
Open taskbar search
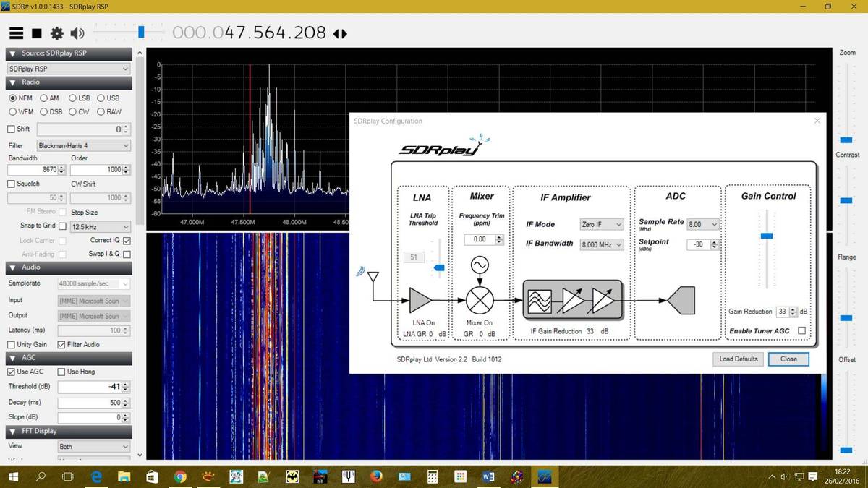click(41, 476)
